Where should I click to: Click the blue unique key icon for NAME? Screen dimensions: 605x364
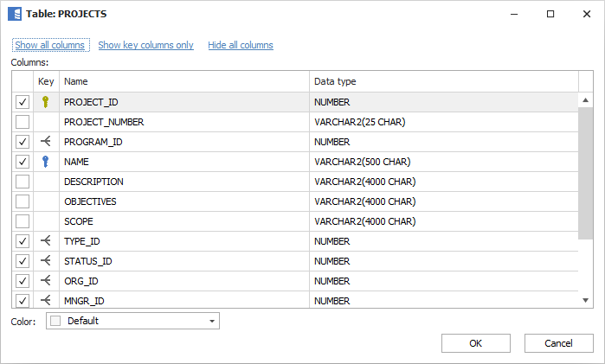coord(46,162)
